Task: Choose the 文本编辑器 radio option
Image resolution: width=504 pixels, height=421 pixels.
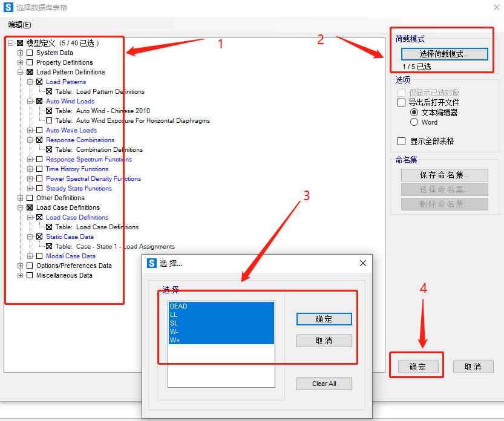Action: tap(414, 113)
